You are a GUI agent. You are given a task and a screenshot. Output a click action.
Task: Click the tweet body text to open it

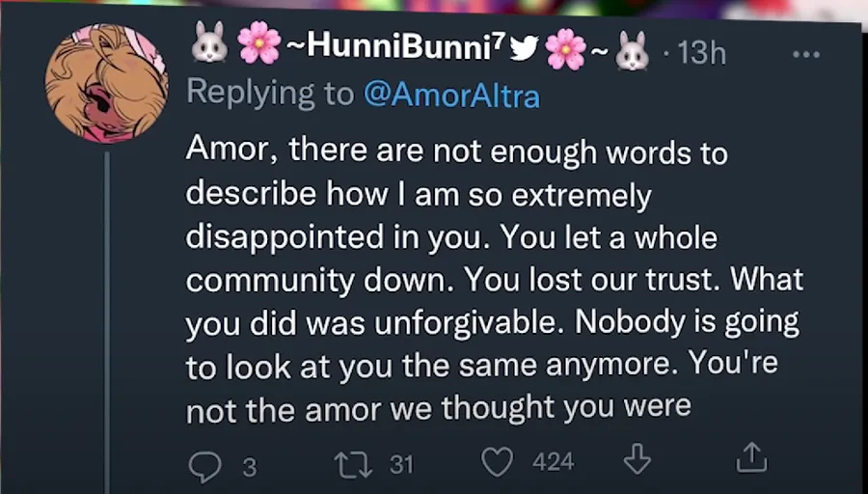[482, 279]
